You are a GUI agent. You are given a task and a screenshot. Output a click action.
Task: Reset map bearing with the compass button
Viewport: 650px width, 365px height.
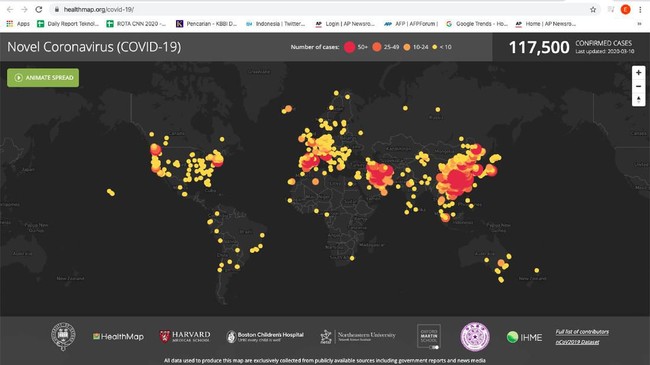(638, 100)
